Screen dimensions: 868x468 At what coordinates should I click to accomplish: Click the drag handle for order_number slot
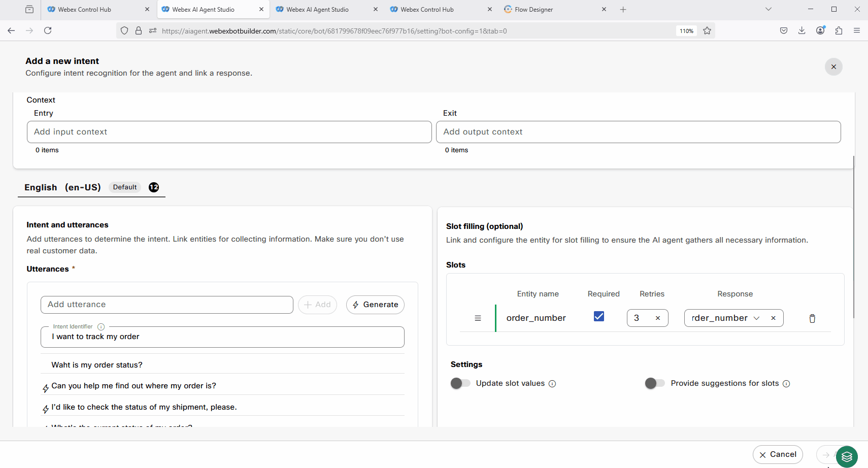point(478,318)
